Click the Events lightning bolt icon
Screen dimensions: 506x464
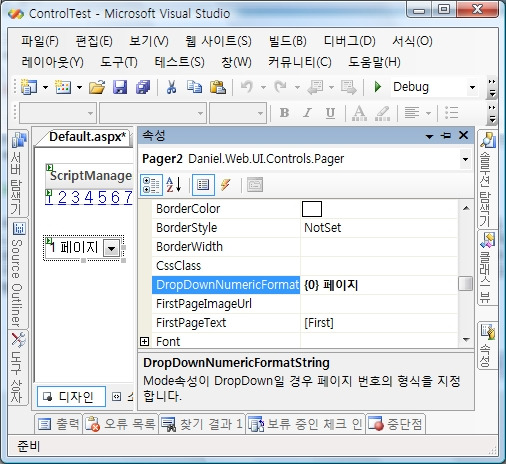tap(226, 185)
